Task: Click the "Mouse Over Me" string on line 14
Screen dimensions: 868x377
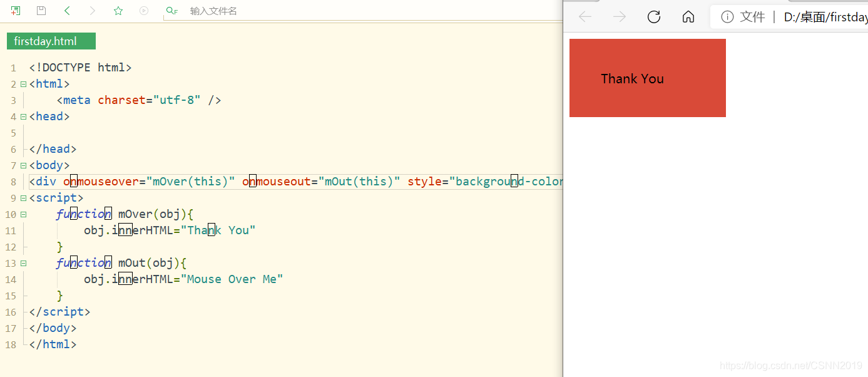Action: pos(232,279)
